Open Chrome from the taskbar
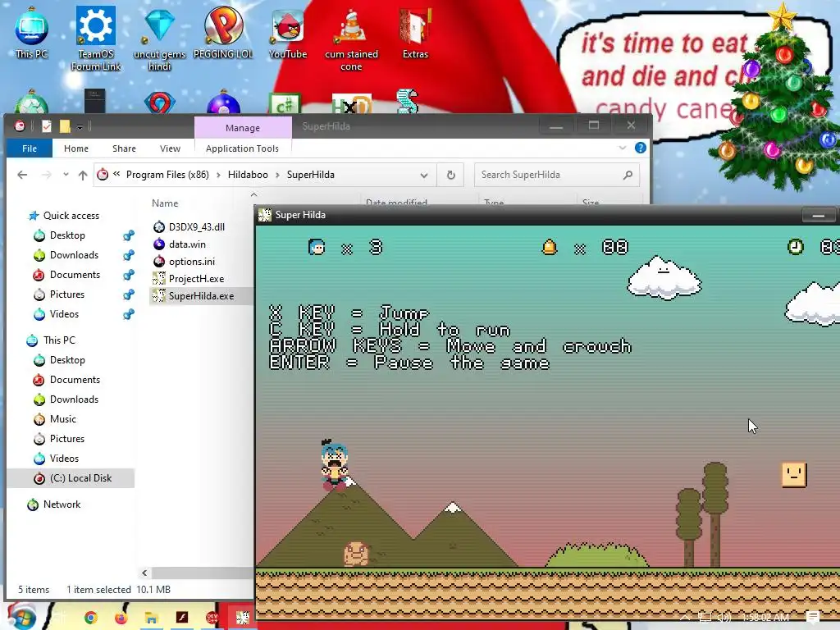Image resolution: width=840 pixels, height=630 pixels. pyautogui.click(x=90, y=618)
